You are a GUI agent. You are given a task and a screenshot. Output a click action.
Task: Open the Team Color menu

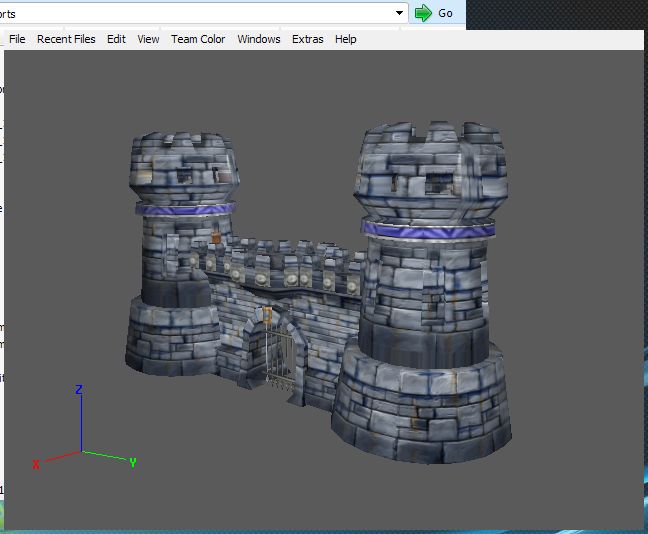coord(198,39)
